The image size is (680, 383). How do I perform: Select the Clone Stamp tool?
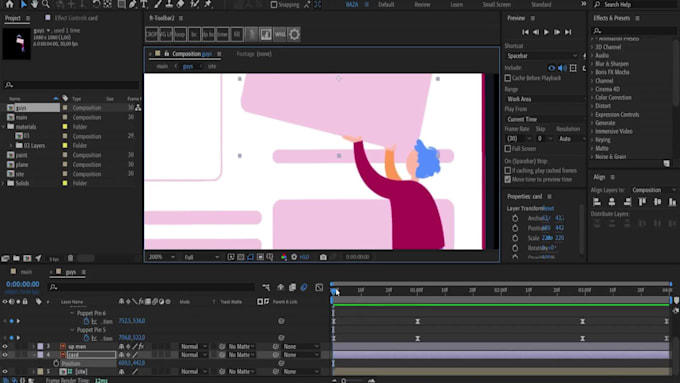pos(169,4)
